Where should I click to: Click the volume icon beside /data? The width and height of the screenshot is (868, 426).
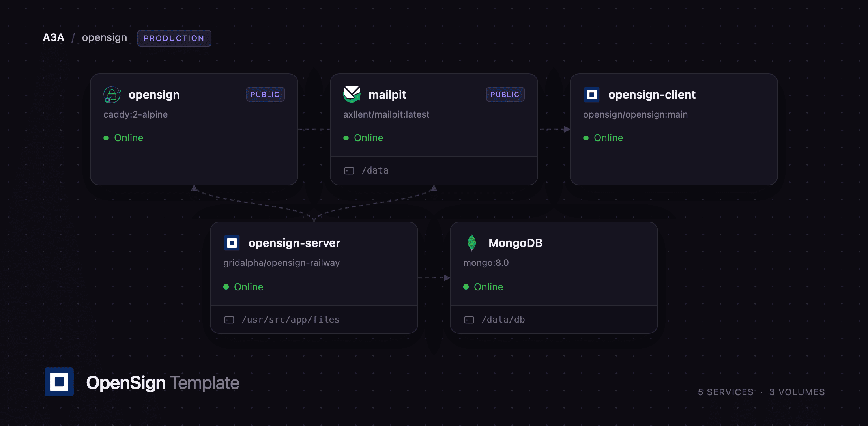click(349, 171)
